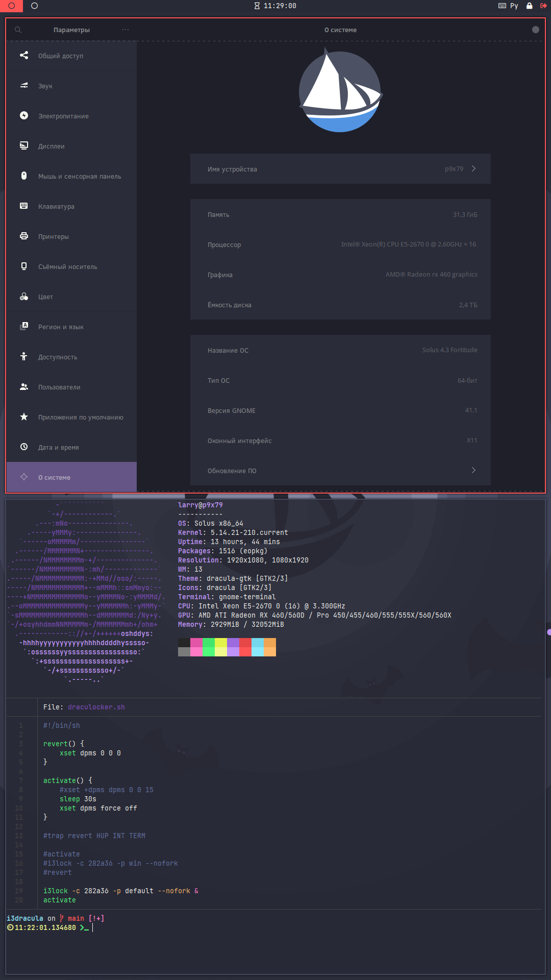Click the keyboard layout icon in the top bar
This screenshot has height=980, width=551.
pyautogui.click(x=502, y=6)
